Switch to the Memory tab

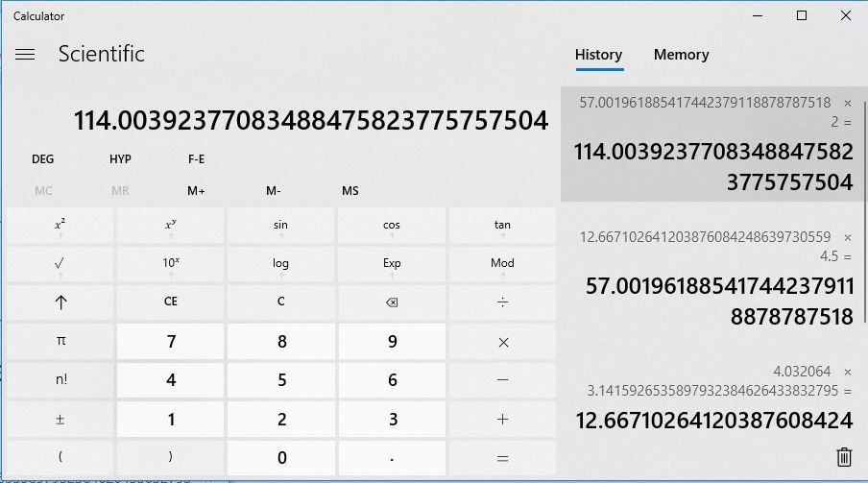681,55
